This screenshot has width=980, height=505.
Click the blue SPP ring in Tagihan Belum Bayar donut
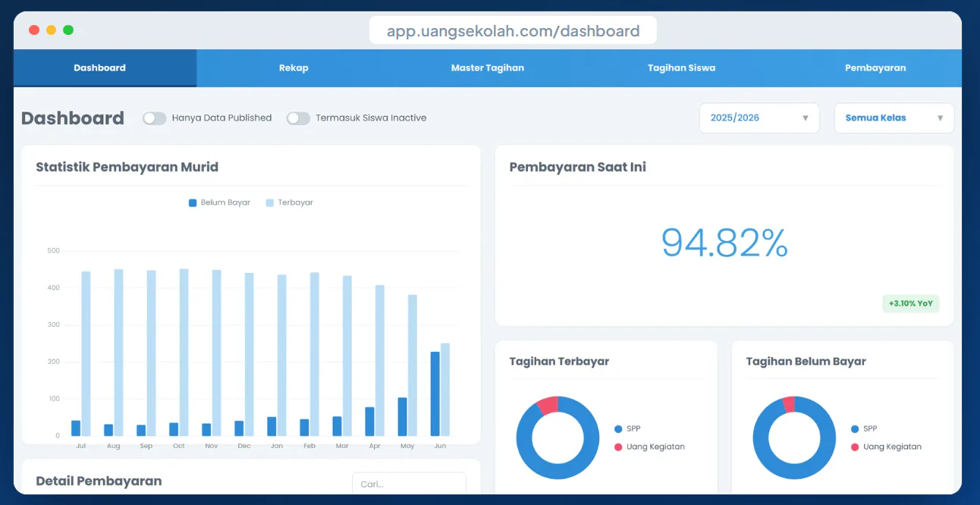tap(794, 471)
